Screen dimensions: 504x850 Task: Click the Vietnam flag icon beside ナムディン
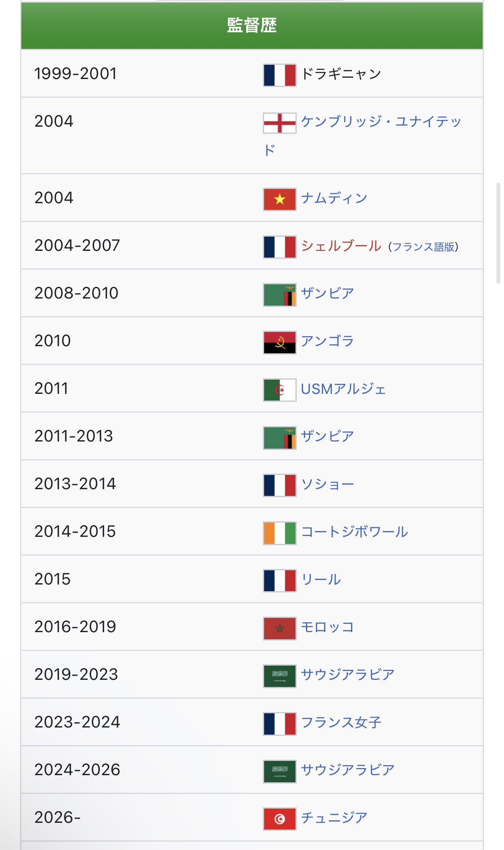[280, 199]
